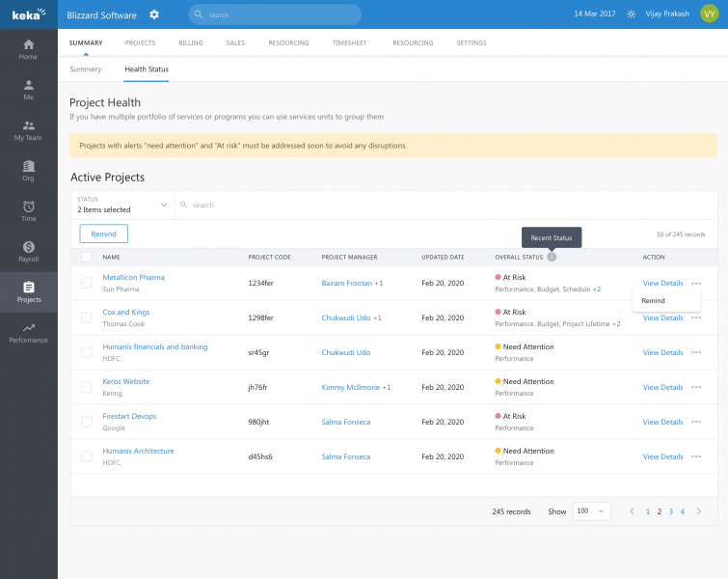Click the top bar search field
The width and height of the screenshot is (728, 579).
(275, 14)
